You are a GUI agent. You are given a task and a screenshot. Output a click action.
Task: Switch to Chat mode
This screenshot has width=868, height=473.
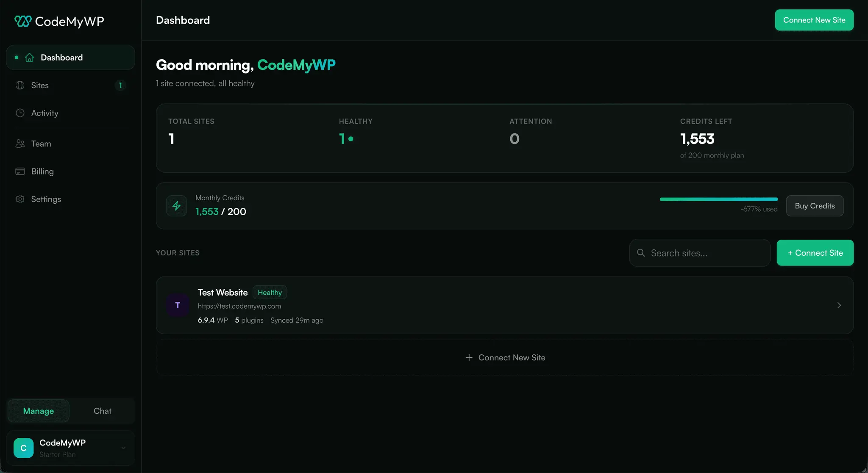tap(103, 411)
